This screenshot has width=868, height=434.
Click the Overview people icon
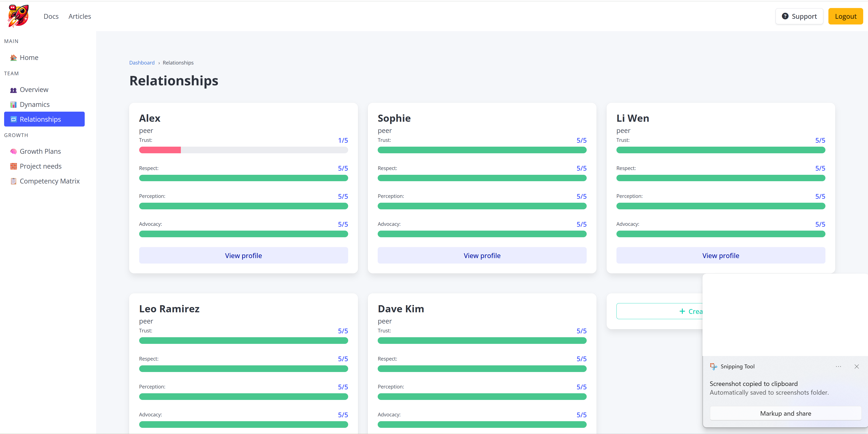14,90
